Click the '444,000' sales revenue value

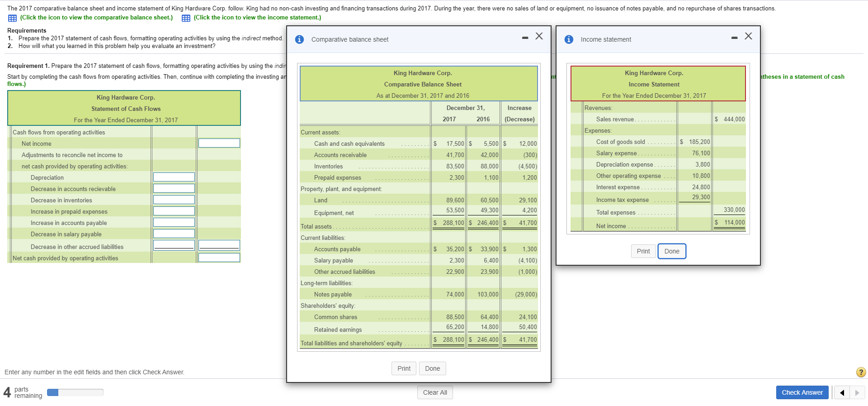734,119
